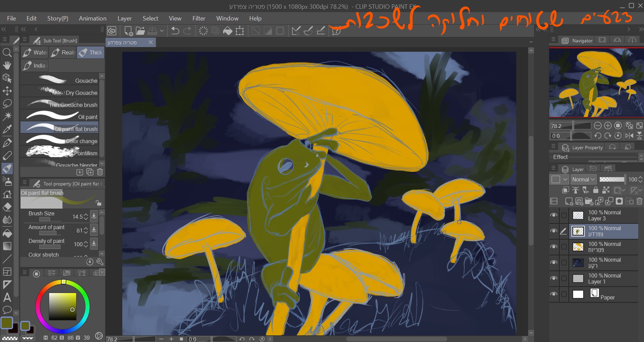Image resolution: width=644 pixels, height=342 pixels.
Task: Select the Pen tool
Action: [x=7, y=143]
